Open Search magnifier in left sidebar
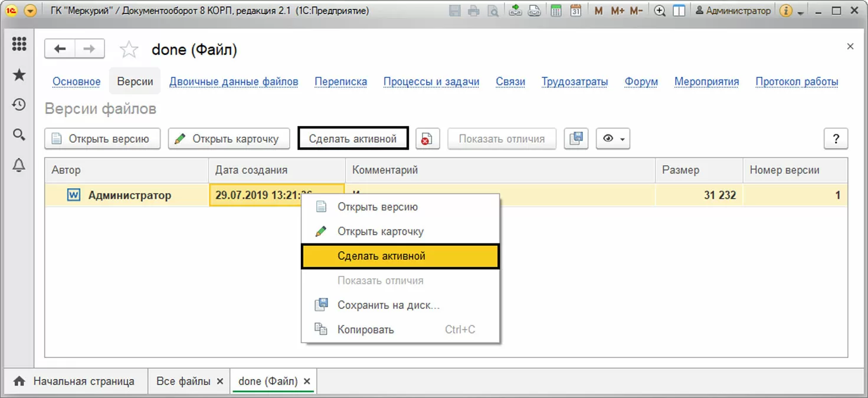 coord(19,135)
